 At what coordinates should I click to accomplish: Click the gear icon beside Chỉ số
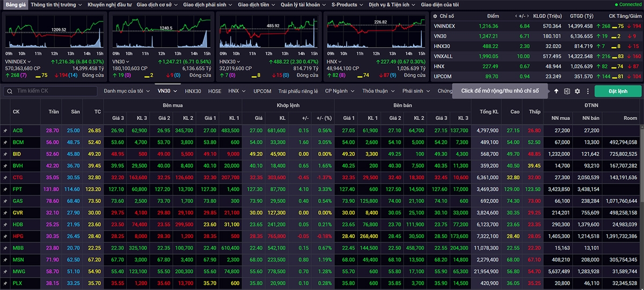(435, 17)
